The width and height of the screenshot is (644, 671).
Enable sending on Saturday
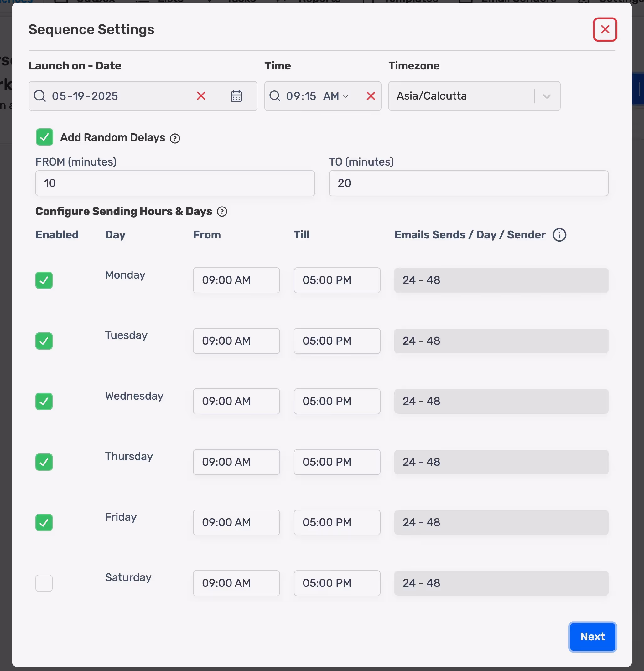pos(44,583)
